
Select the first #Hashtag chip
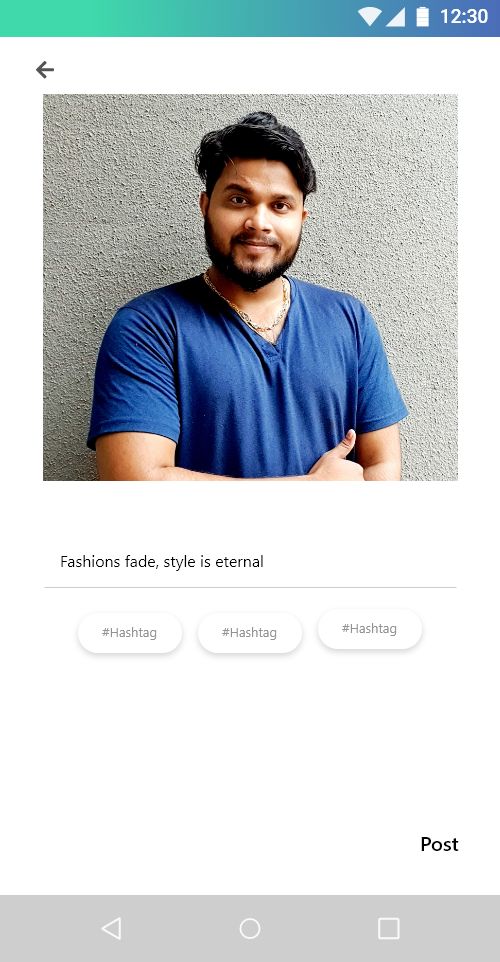pos(129,633)
